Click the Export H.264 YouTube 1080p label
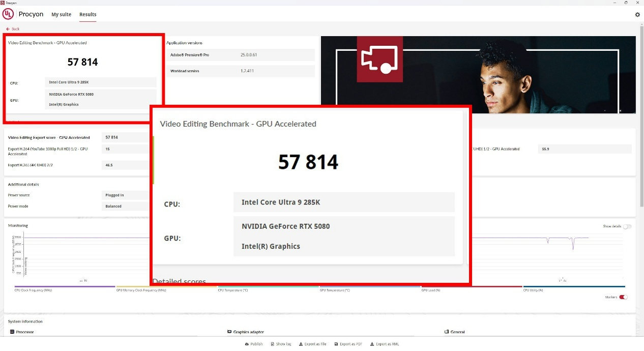This screenshot has width=644, height=351. click(x=48, y=151)
